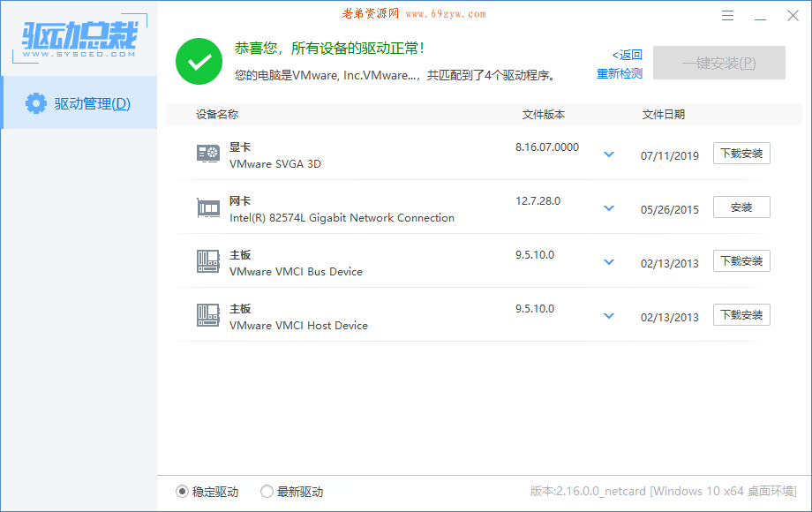Click the gear icon beside 驱动管理

point(35,103)
